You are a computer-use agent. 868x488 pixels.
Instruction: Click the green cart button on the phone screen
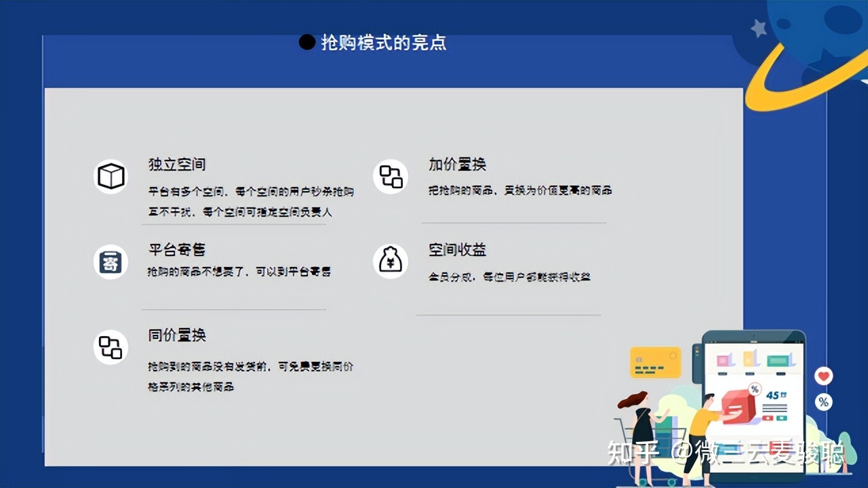pyautogui.click(x=782, y=418)
